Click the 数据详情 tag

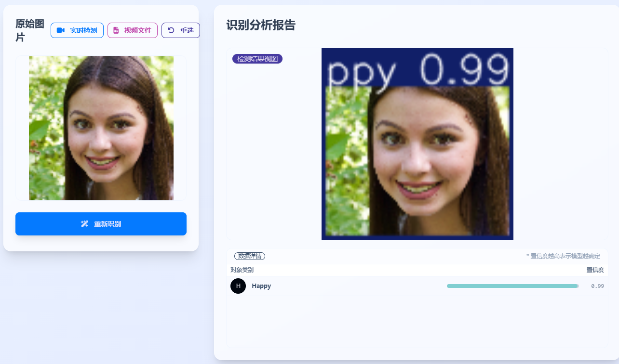250,256
